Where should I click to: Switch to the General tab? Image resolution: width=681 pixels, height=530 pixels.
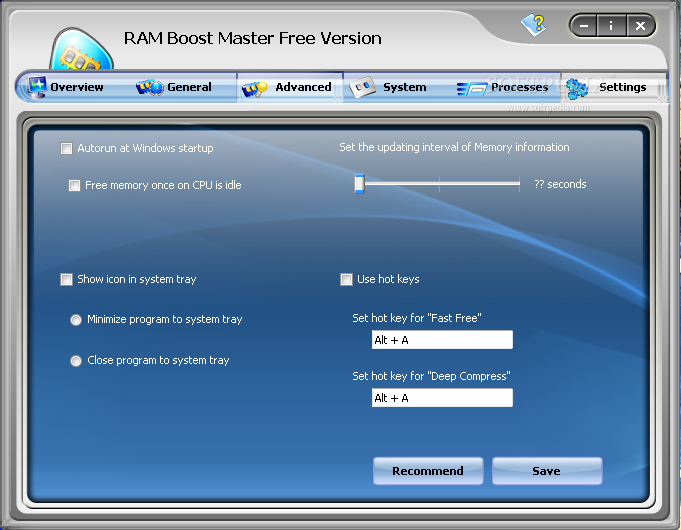coord(182,87)
